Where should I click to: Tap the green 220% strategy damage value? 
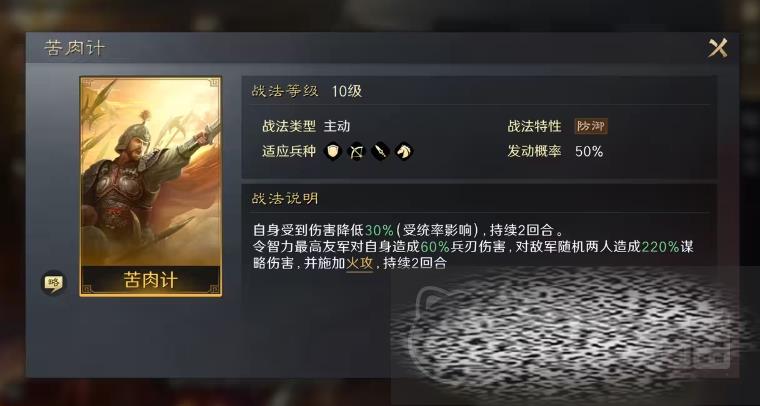coord(660,247)
